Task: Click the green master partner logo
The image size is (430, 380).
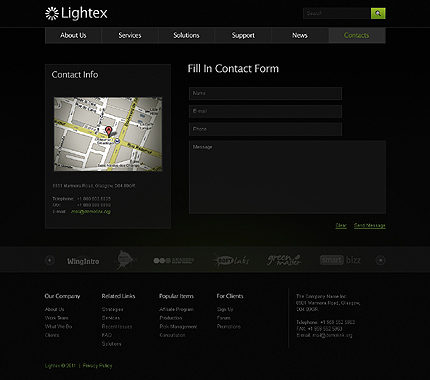Action: [x=284, y=260]
